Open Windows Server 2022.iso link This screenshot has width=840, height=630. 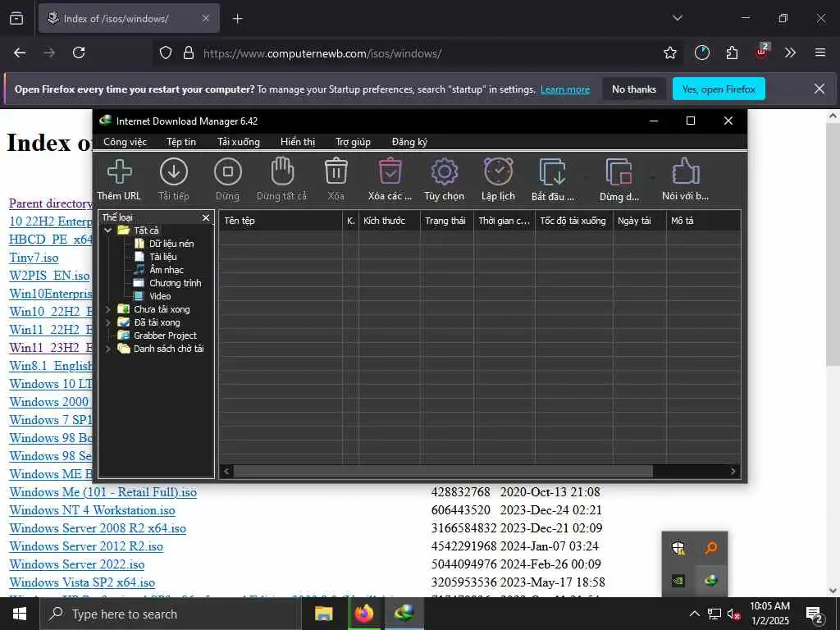[x=76, y=564]
